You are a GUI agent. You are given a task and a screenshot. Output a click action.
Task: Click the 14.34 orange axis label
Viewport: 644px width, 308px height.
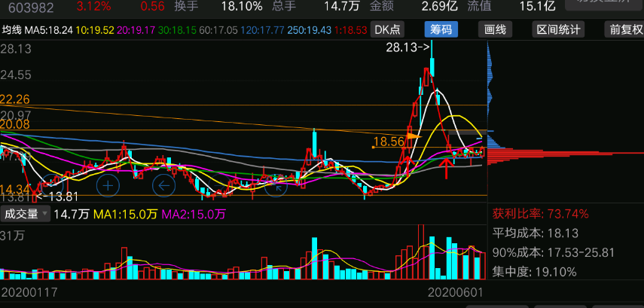coord(15,189)
